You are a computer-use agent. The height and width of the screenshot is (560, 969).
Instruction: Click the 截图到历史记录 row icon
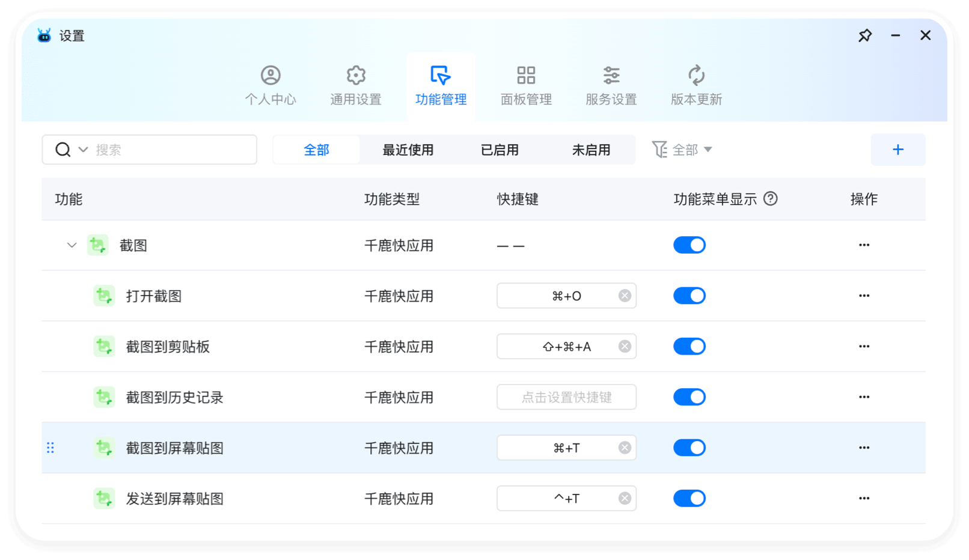click(104, 397)
